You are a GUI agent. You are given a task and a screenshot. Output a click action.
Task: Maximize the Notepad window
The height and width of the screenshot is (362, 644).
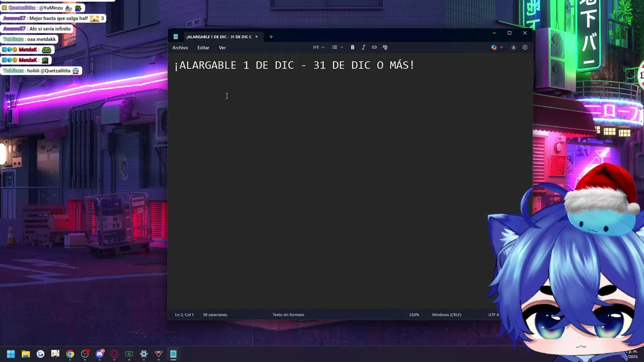coord(509,33)
